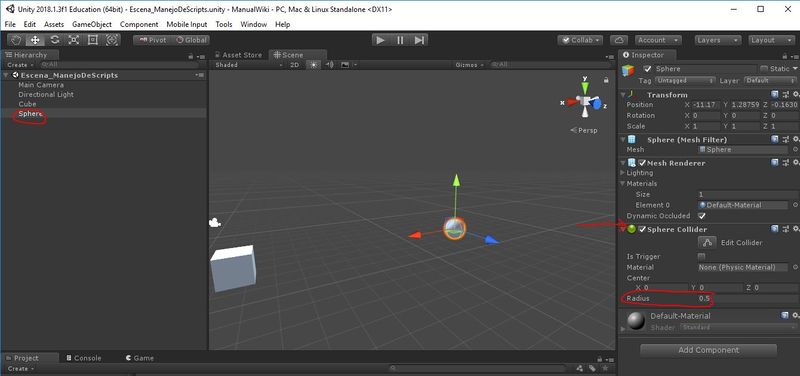Viewport: 800px width, 376px height.
Task: Expand the Lighting section
Action: click(x=623, y=173)
